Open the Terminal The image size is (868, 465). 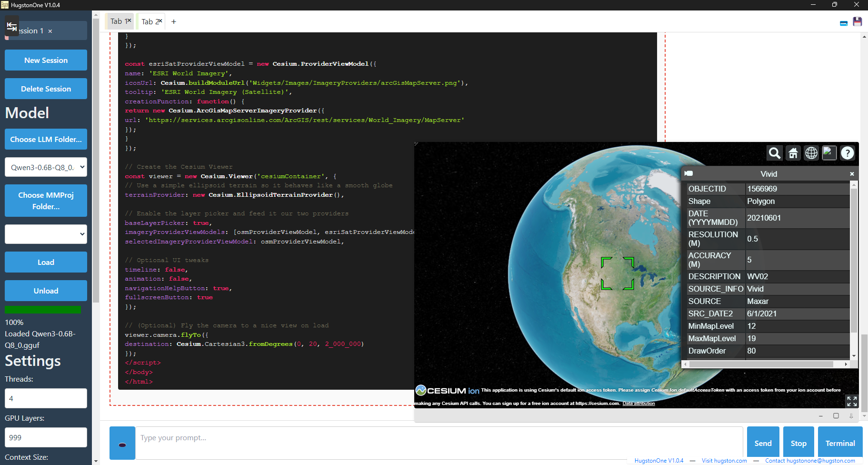(840, 443)
